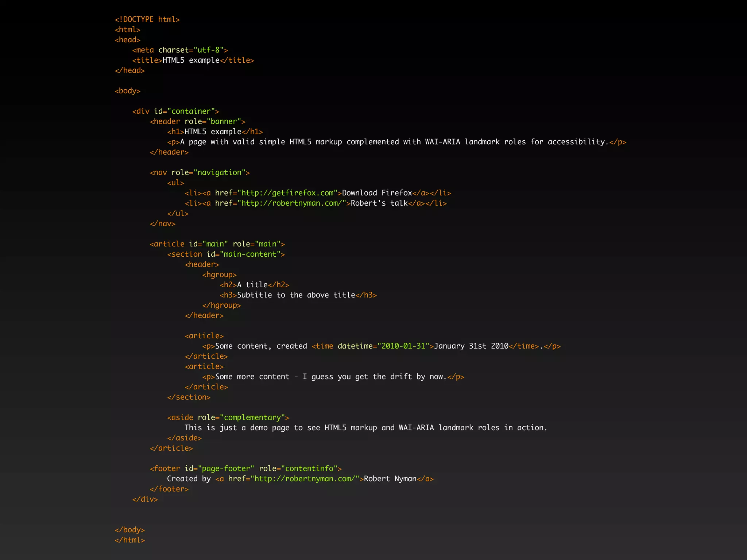Click the footer id="page-footer" line
The height and width of the screenshot is (560, 747).
click(x=246, y=468)
